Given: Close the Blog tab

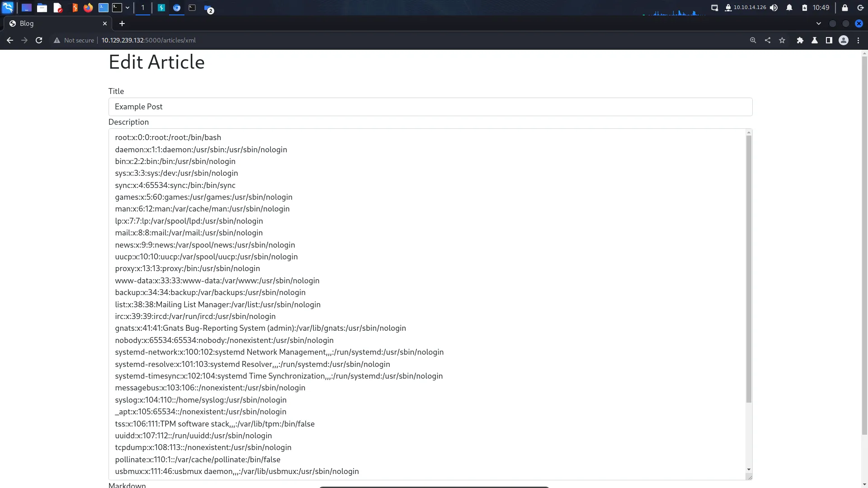Looking at the screenshot, I should click(105, 23).
